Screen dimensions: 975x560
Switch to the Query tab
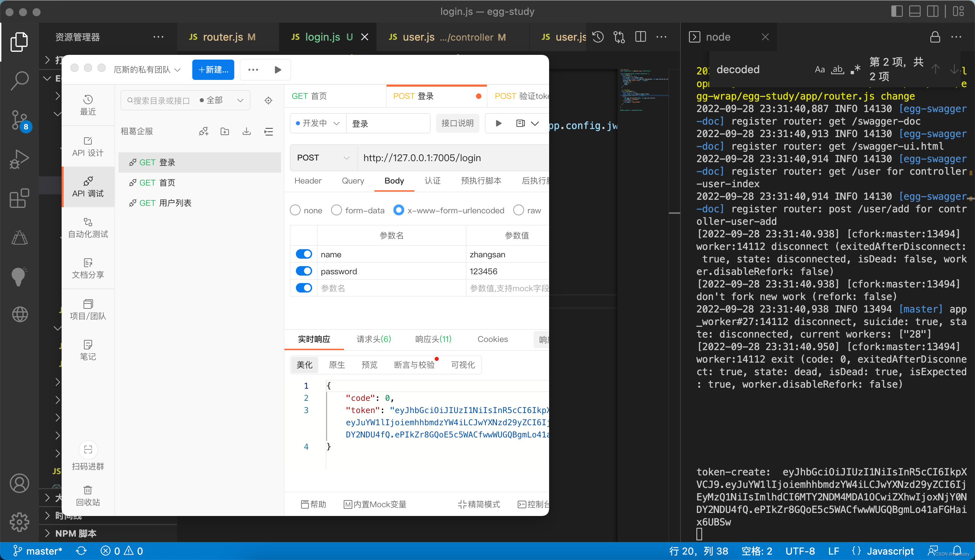coord(352,181)
